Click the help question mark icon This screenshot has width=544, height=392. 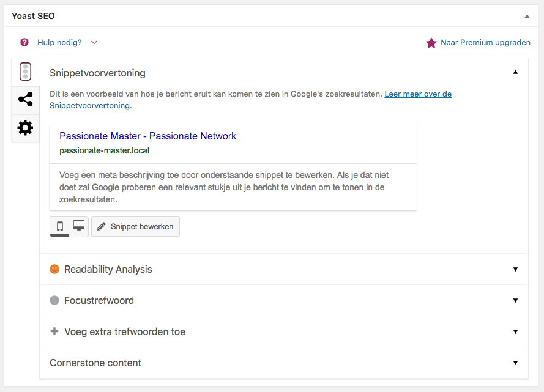[x=24, y=42]
